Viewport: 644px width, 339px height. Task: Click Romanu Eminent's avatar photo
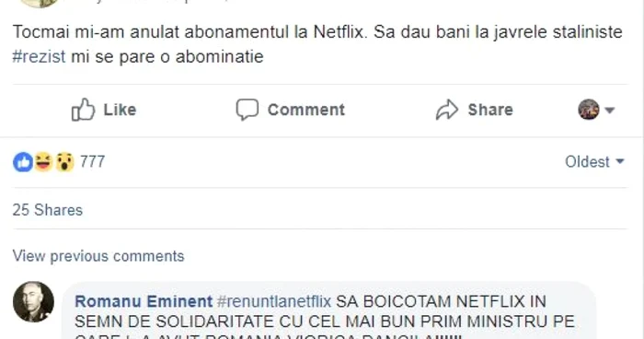tap(33, 301)
